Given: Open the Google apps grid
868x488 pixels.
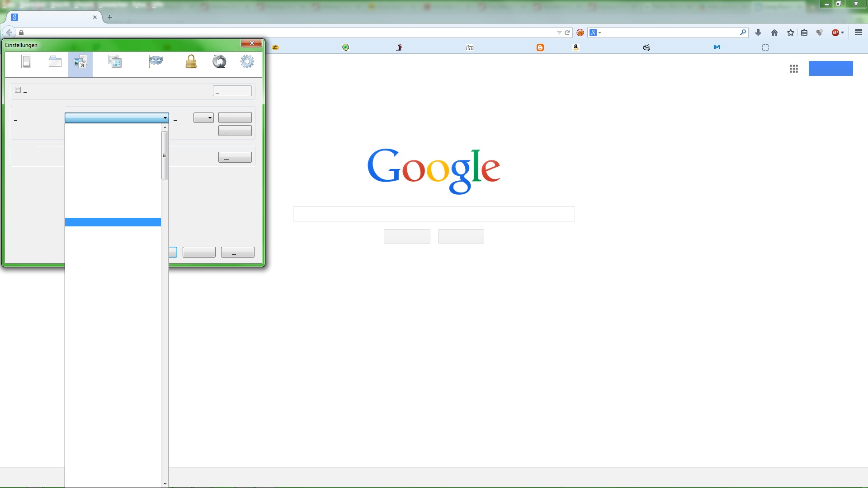Looking at the screenshot, I should coord(794,69).
